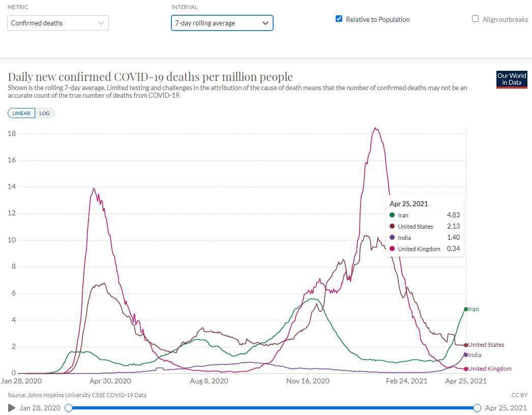The width and height of the screenshot is (532, 415).
Task: Click the Our World in Data logo
Action: coord(512,79)
